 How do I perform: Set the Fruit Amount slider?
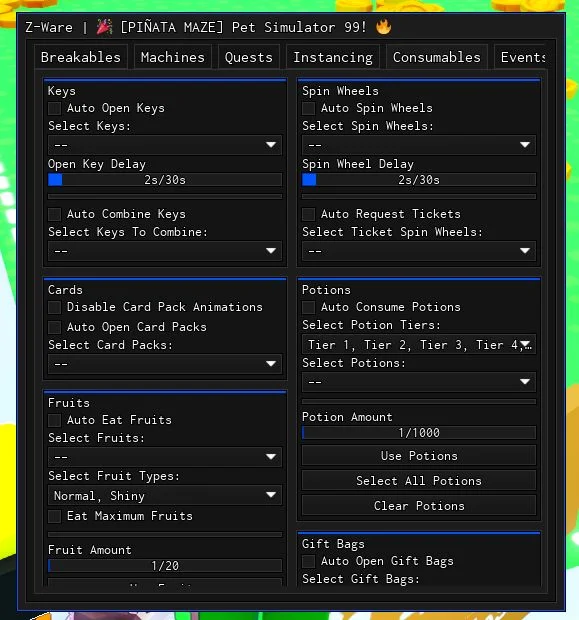pos(165,566)
